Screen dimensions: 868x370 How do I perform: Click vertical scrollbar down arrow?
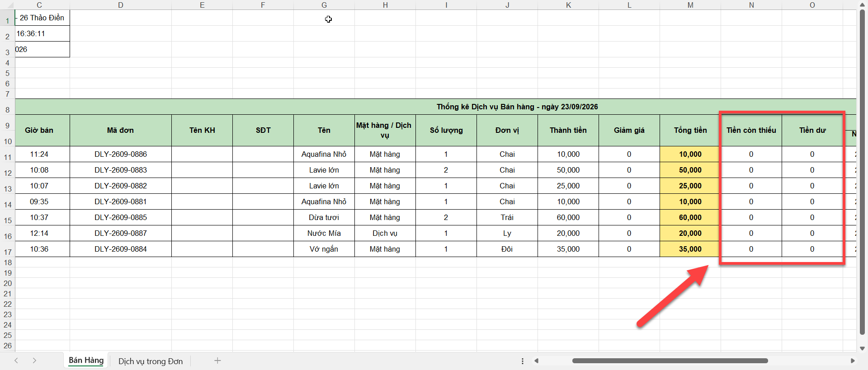click(862, 348)
